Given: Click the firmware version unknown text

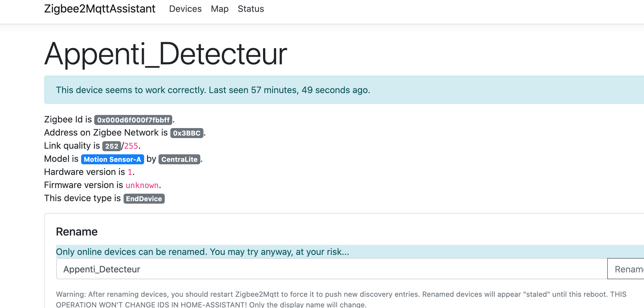Looking at the screenshot, I should click(x=142, y=185).
